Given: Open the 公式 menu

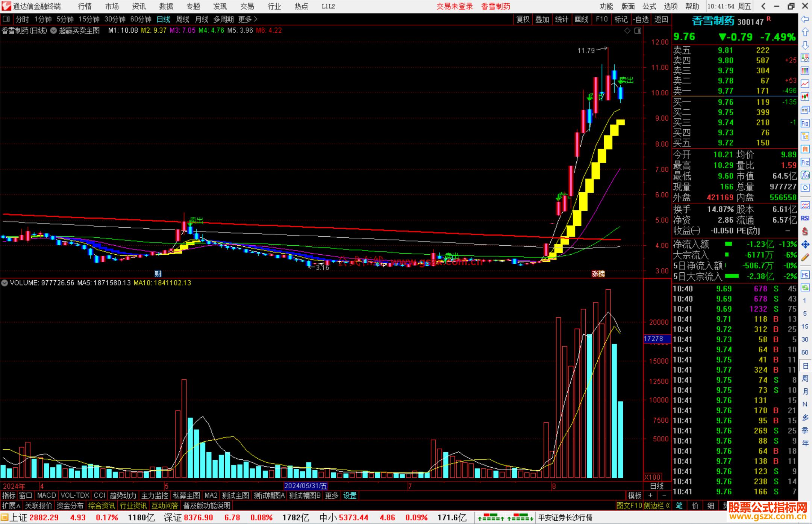Looking at the screenshot, I should 649,6.
